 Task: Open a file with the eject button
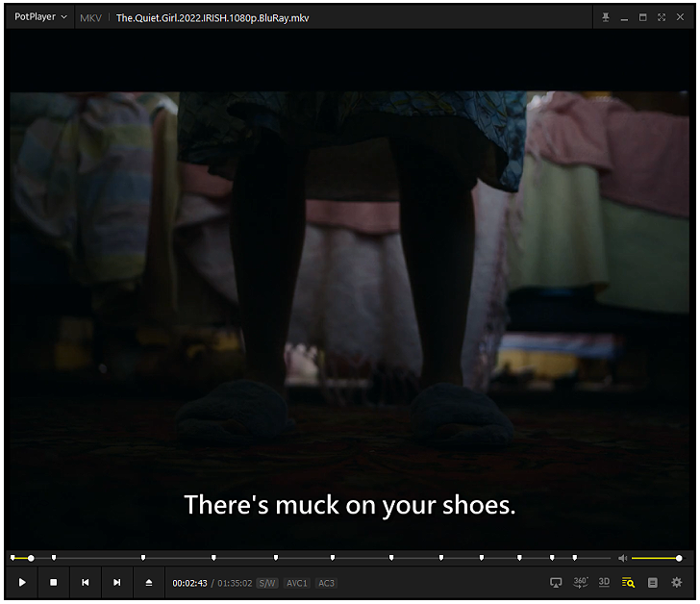coord(149,582)
